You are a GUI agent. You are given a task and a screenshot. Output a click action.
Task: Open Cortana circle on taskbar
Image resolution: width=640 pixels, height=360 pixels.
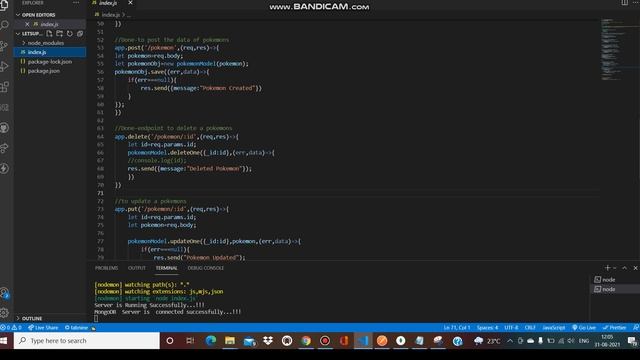click(x=170, y=340)
